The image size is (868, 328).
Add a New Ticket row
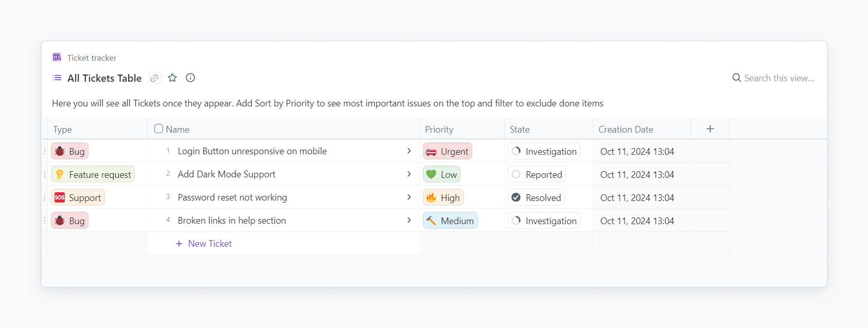(x=204, y=244)
